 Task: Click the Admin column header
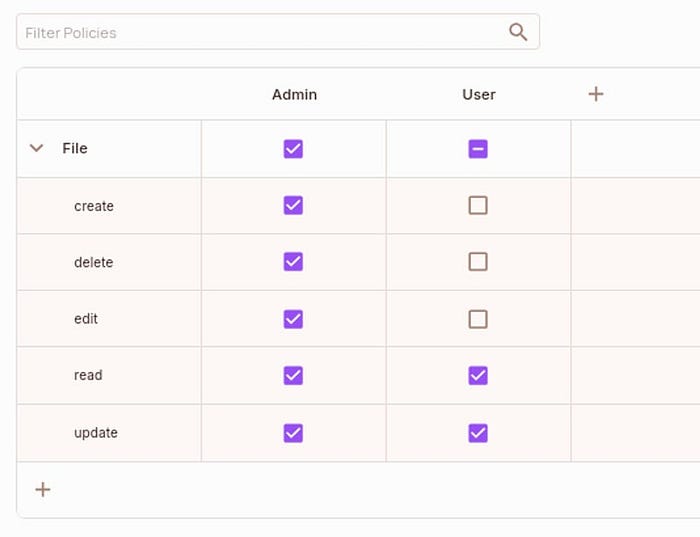click(294, 94)
